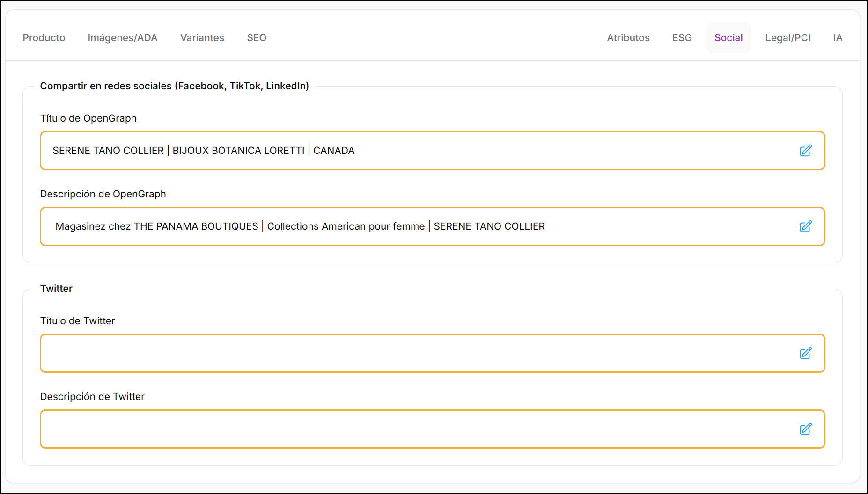Open the Legal/PCI tab
The height and width of the screenshot is (494, 868).
tap(788, 38)
